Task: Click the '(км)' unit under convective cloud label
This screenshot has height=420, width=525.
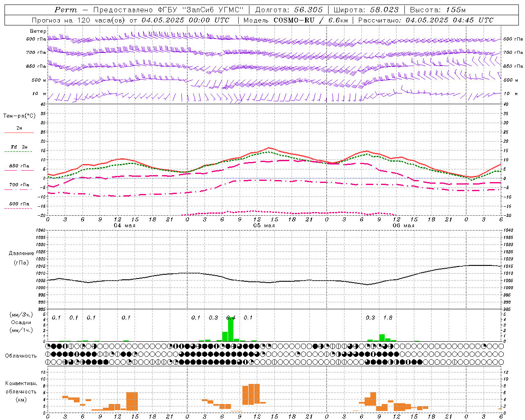Action: (21, 399)
